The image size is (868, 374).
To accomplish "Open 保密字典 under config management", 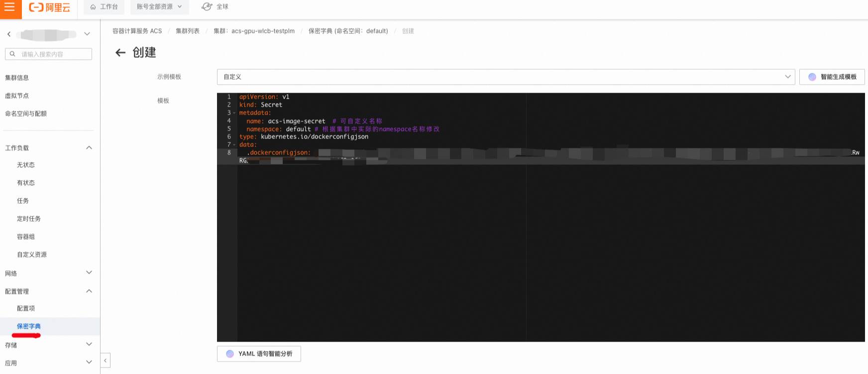I will 29,326.
